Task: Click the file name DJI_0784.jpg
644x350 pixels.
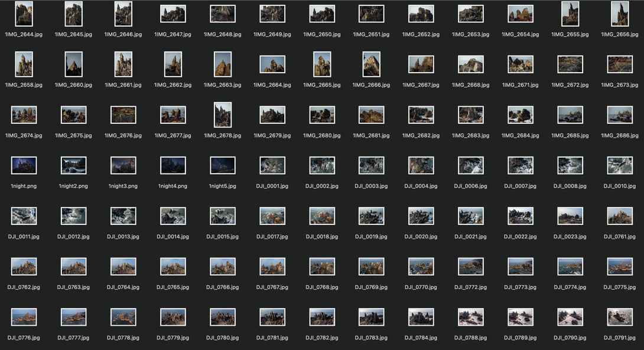Action: (x=421, y=338)
